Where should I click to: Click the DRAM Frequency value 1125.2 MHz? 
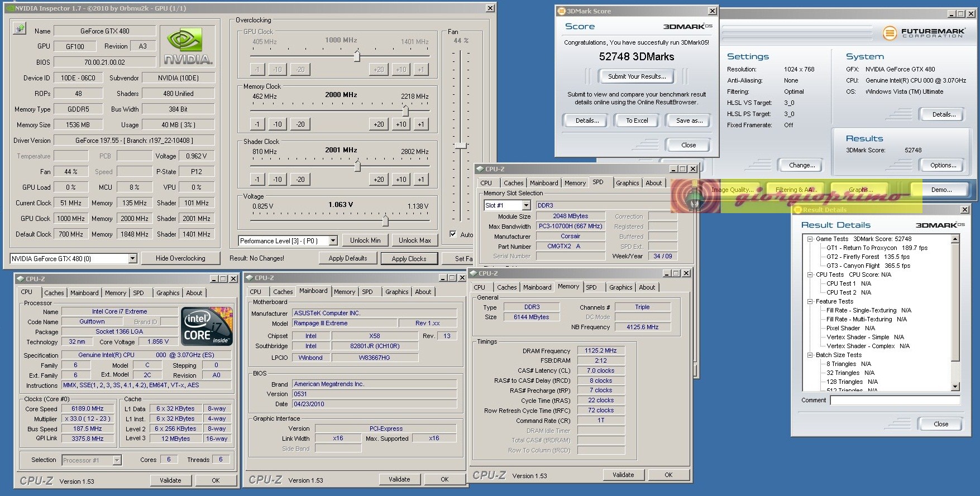[x=600, y=351]
